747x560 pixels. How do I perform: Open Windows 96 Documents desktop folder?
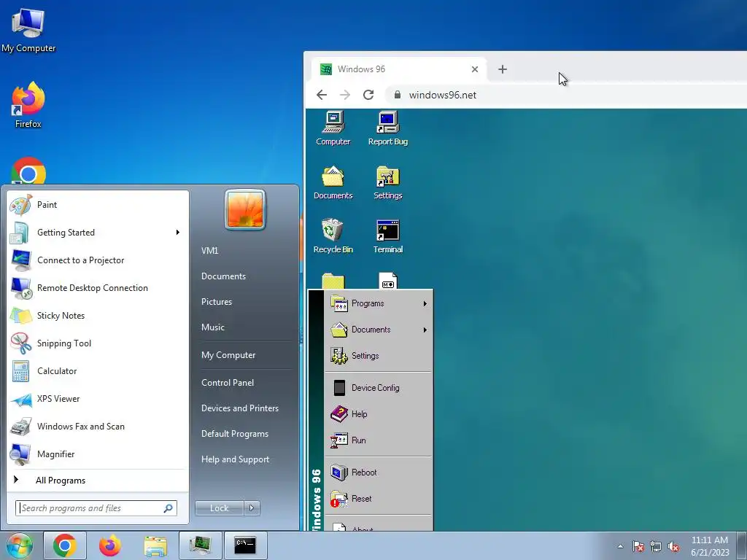(333, 182)
